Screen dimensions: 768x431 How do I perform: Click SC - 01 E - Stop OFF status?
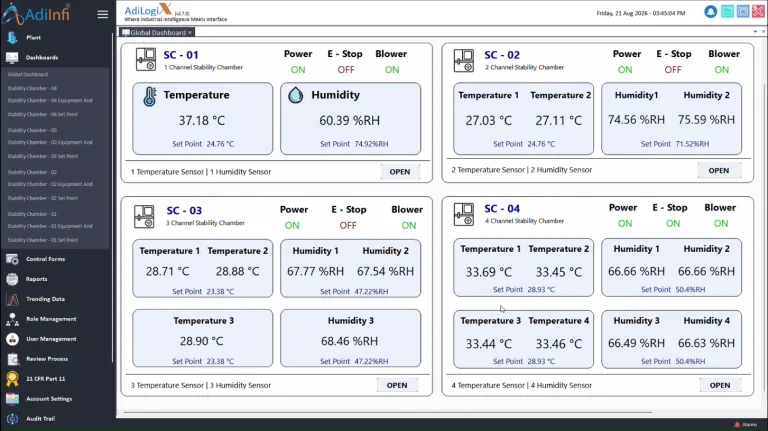click(346, 70)
